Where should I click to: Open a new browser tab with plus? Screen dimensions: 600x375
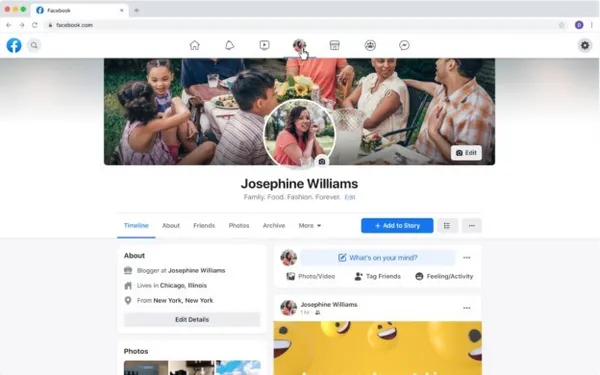tap(137, 10)
